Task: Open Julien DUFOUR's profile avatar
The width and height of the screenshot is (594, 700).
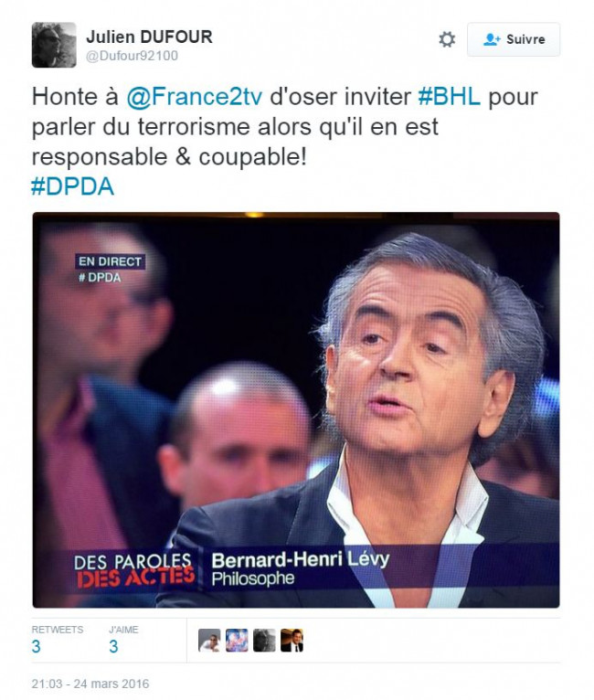Action: click(x=54, y=45)
